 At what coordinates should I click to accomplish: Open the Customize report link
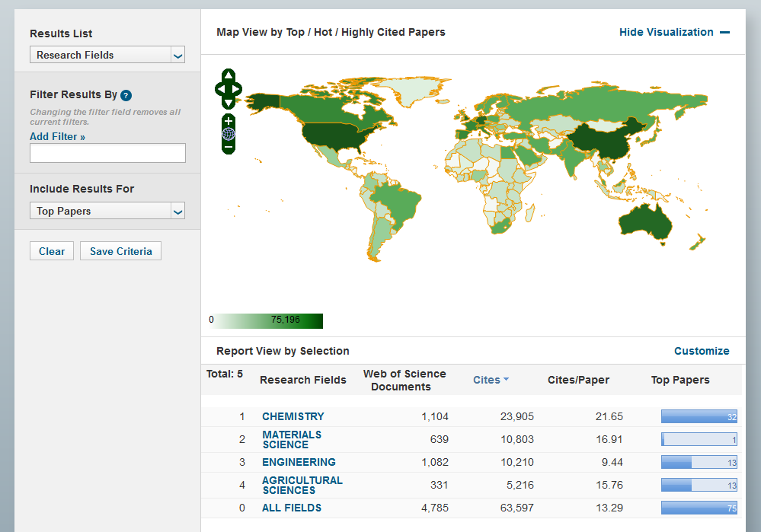[x=701, y=351]
